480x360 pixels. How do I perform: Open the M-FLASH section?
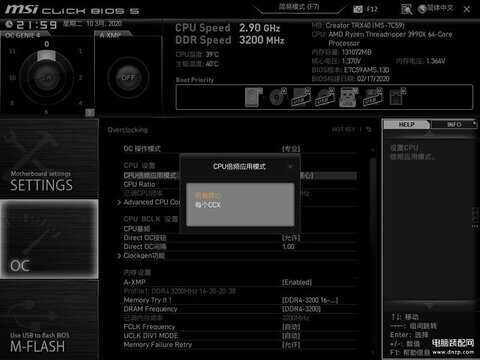point(49,320)
